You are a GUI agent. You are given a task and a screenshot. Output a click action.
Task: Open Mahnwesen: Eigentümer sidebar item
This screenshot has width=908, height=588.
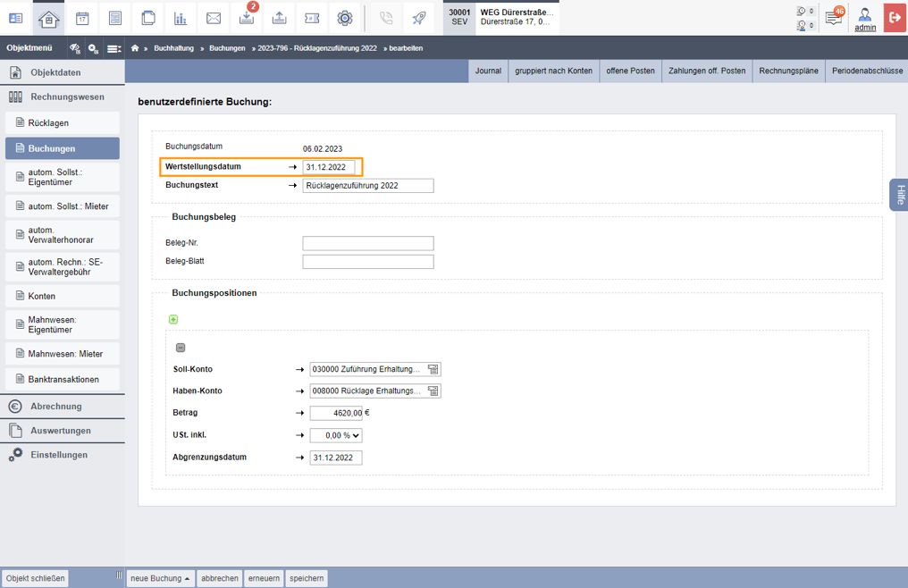coord(63,325)
